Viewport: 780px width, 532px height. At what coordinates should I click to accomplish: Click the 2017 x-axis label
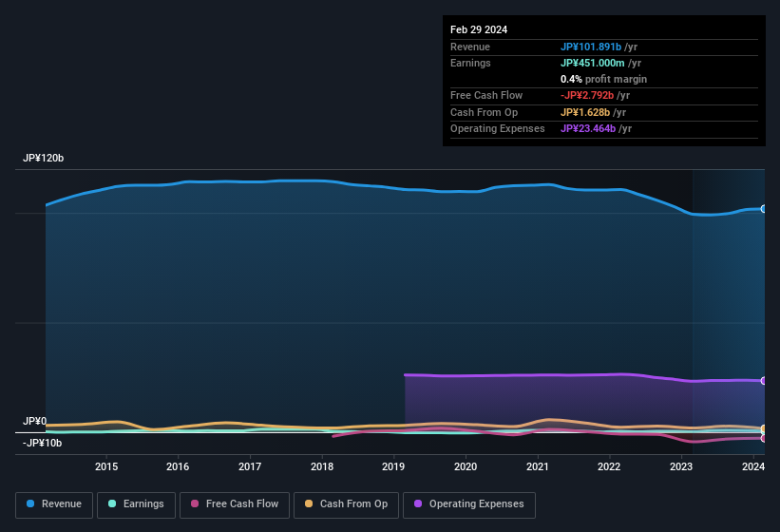250,466
